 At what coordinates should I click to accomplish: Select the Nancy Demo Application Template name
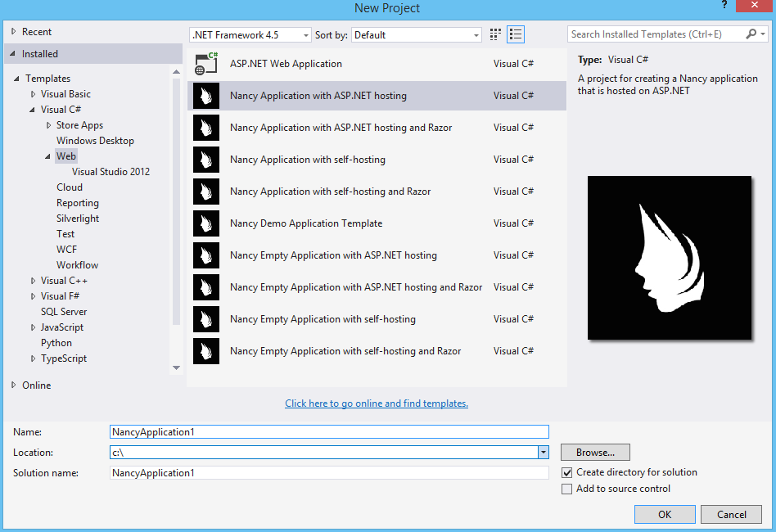[x=306, y=223]
